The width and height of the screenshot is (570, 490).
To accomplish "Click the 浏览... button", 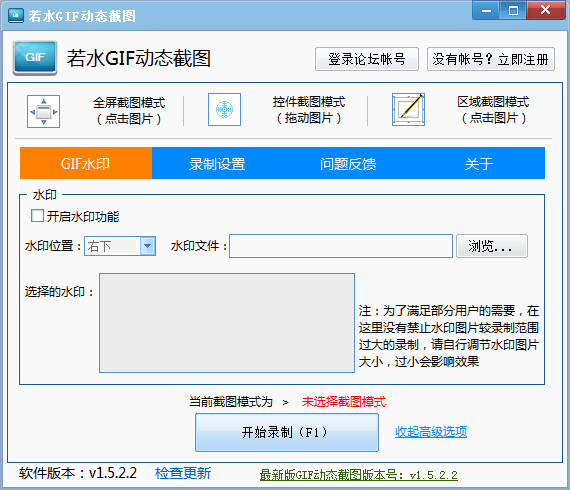I will pos(491,246).
